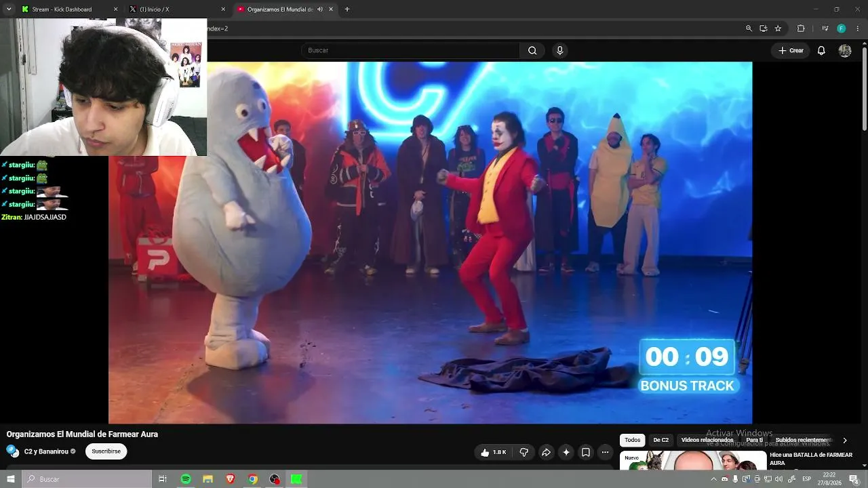The image size is (868, 488).
Task: Click the Windows taskbar Buscar search box
Action: pyautogui.click(x=87, y=479)
